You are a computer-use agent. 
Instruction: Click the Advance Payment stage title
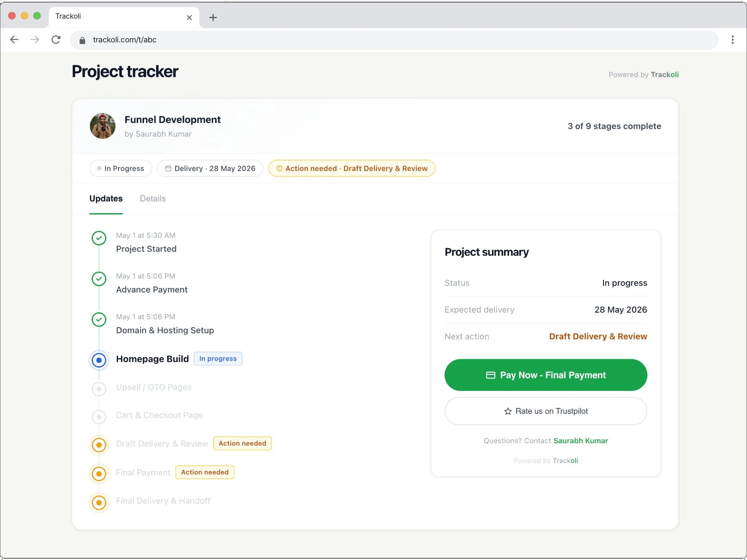click(152, 289)
